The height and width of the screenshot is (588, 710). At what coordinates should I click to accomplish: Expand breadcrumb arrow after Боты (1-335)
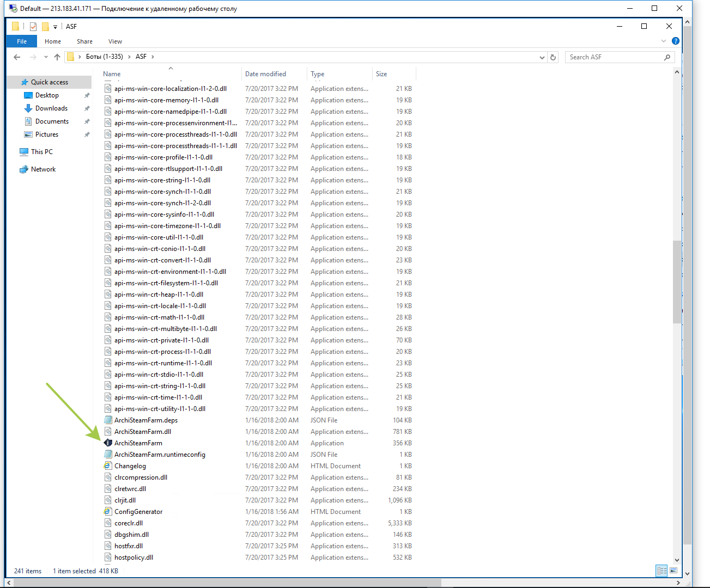tap(129, 57)
